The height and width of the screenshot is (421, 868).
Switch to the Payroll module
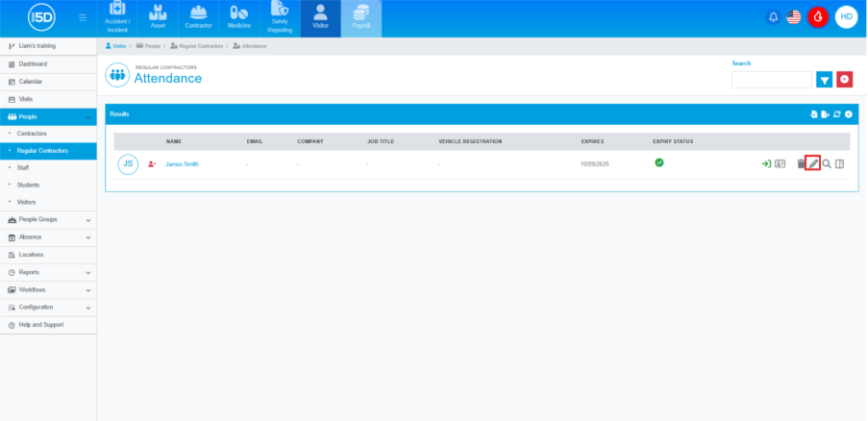[360, 18]
